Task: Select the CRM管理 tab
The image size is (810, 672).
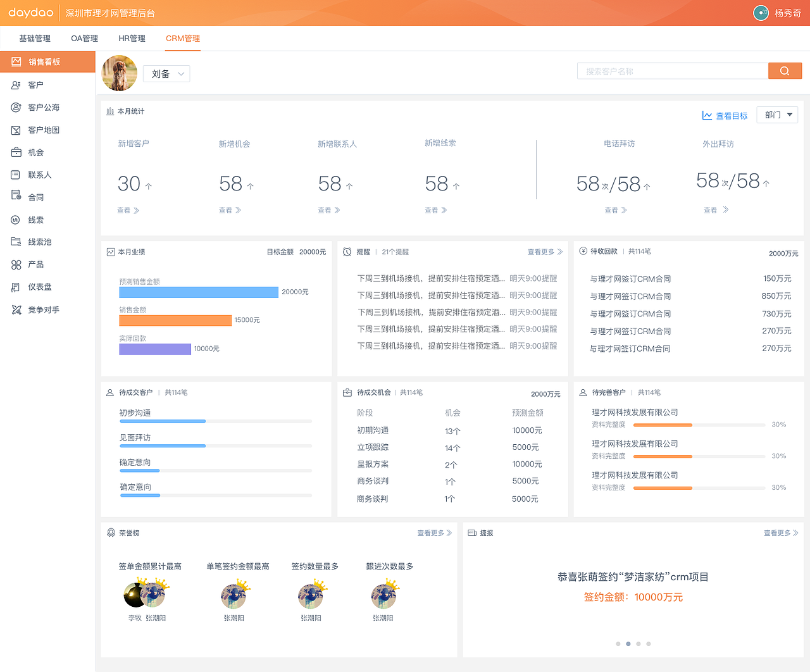Action: [183, 38]
